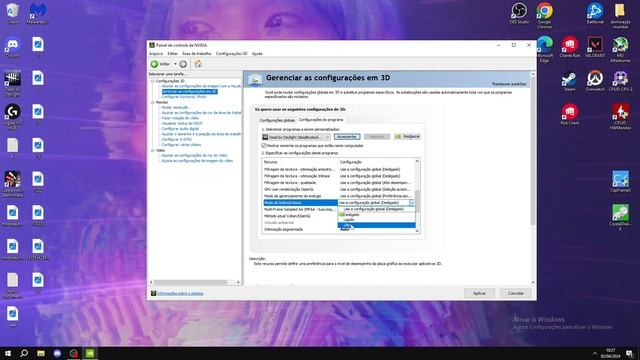Screen dimensions: 640x360
Task: Click the 'Restaurar padrões' link
Action: click(x=509, y=84)
